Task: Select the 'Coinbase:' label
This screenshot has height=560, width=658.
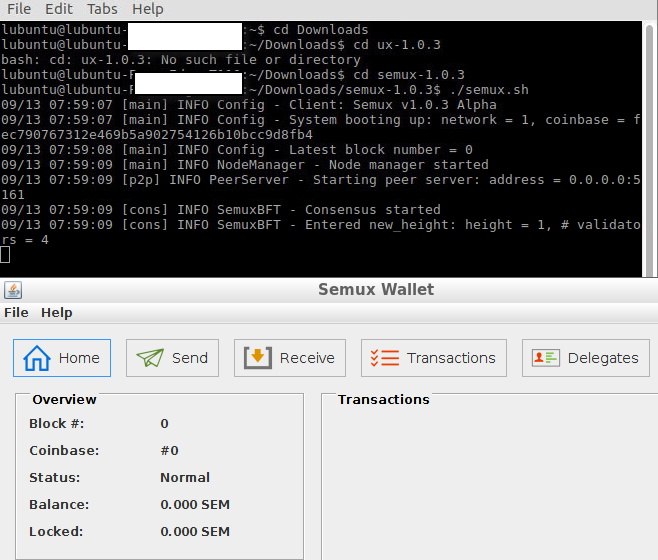Action: [x=64, y=450]
